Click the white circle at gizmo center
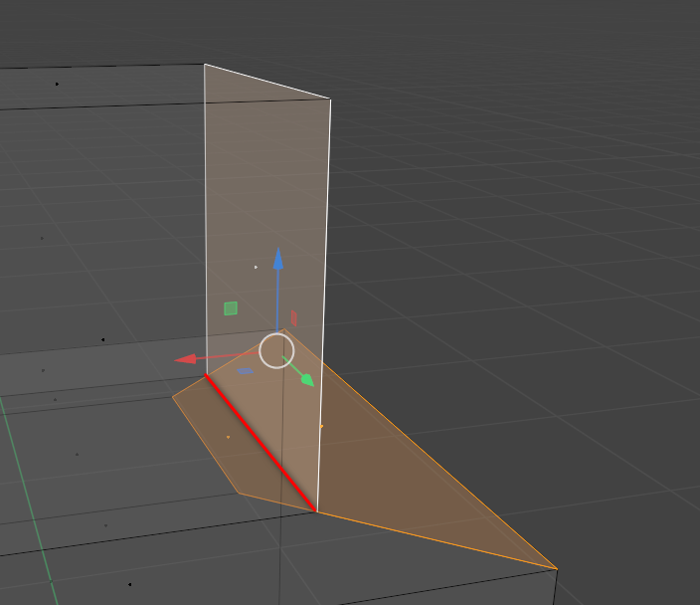 pos(276,350)
